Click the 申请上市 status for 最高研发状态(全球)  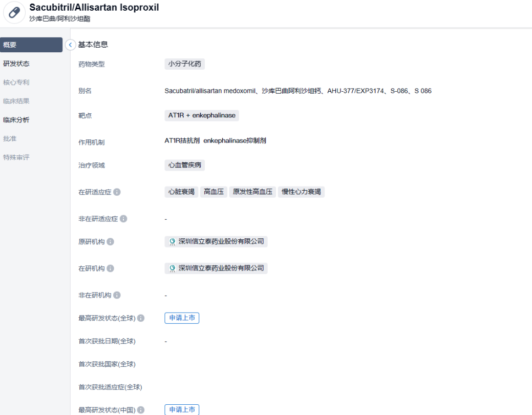182,318
